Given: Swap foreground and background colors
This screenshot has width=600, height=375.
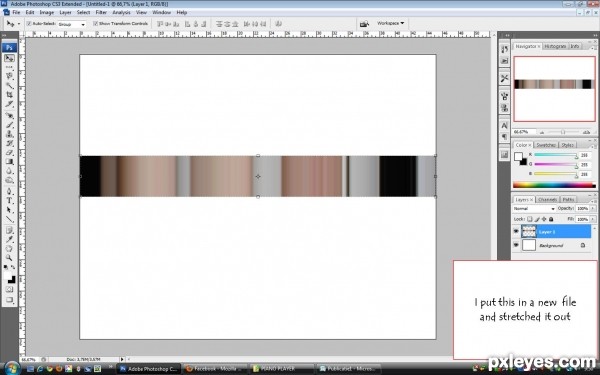Looking at the screenshot, I should [13, 267].
